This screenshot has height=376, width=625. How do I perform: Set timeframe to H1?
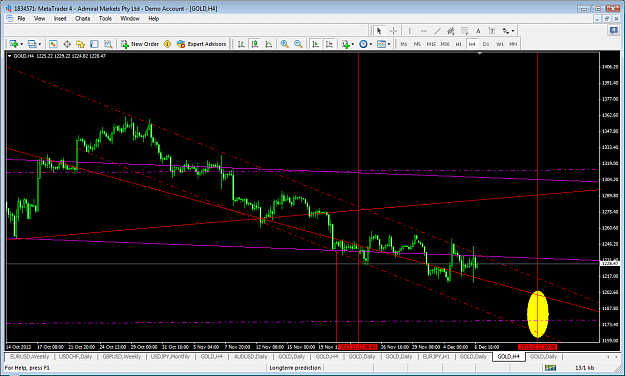(458, 44)
